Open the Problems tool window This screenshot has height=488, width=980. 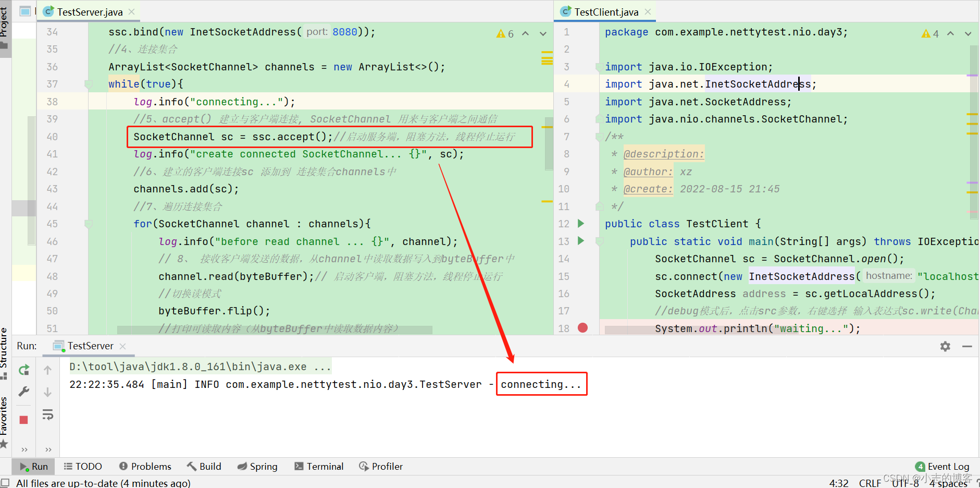[145, 467]
